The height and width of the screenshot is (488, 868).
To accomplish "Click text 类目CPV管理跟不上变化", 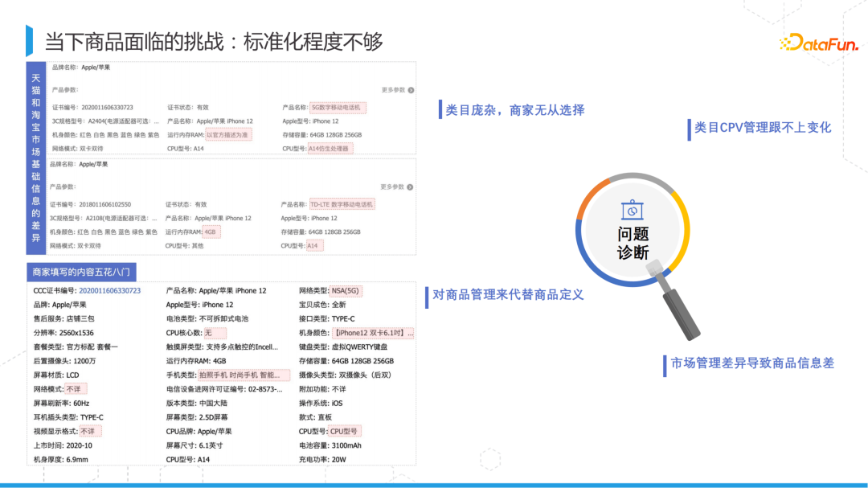I will tap(763, 127).
